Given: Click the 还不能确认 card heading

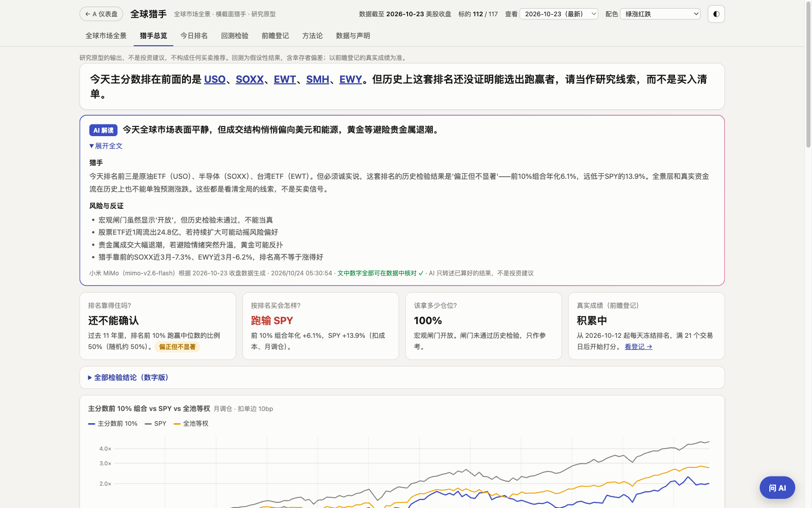Looking at the screenshot, I should (x=113, y=321).
